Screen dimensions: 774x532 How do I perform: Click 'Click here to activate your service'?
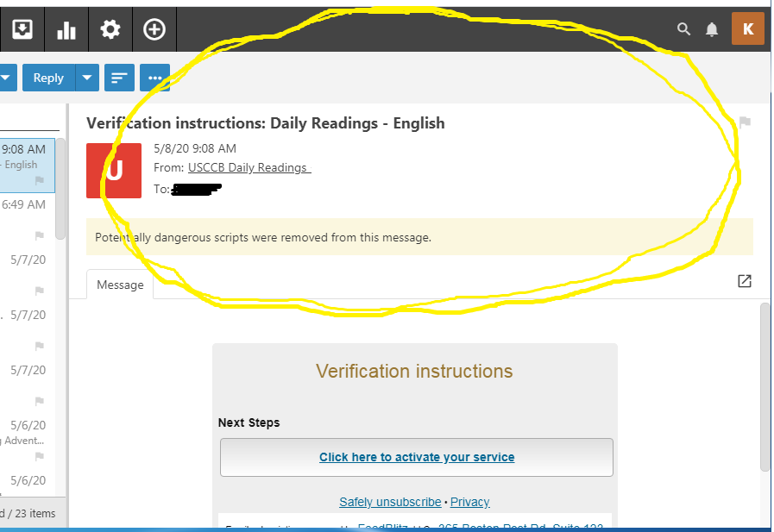tap(417, 457)
